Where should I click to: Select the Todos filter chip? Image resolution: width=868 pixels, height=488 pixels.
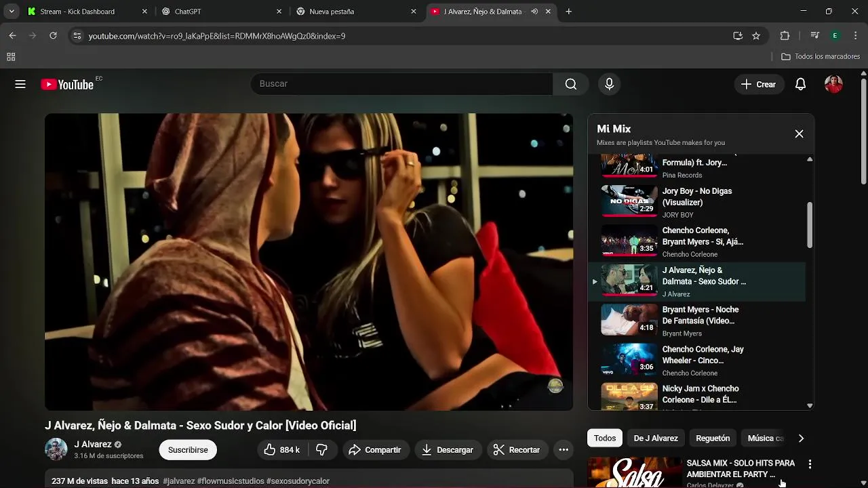coord(605,439)
